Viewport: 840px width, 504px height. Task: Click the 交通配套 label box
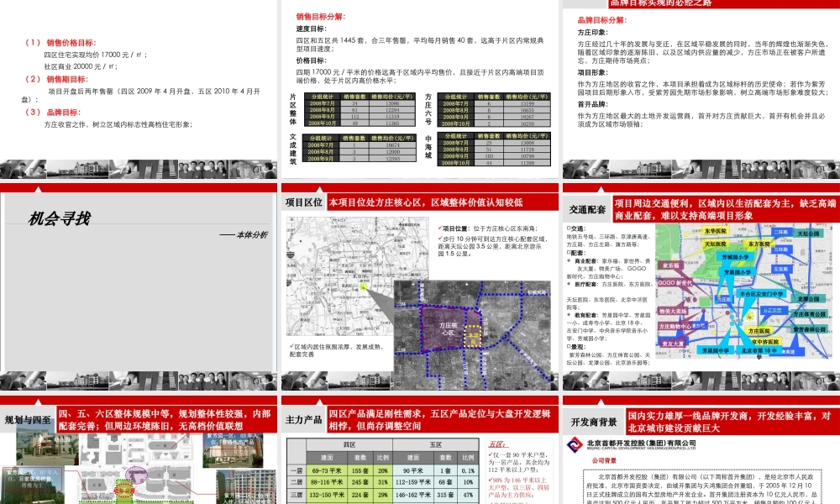(x=588, y=209)
